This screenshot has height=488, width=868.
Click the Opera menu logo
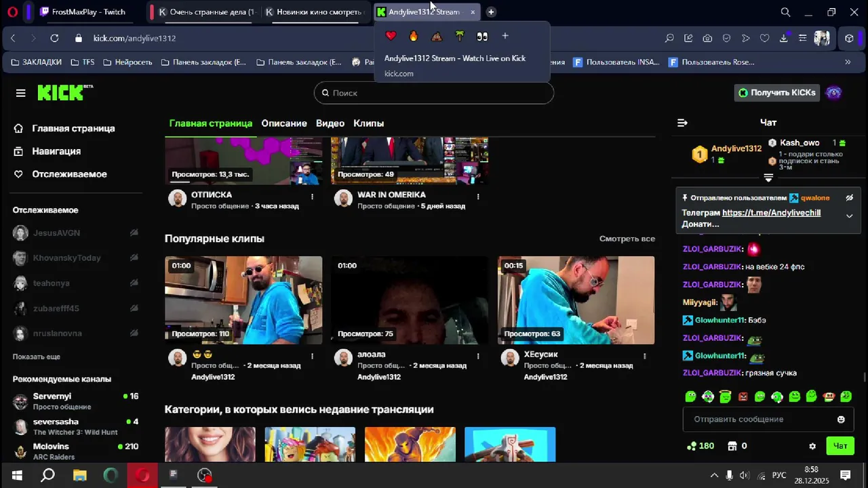click(x=12, y=12)
